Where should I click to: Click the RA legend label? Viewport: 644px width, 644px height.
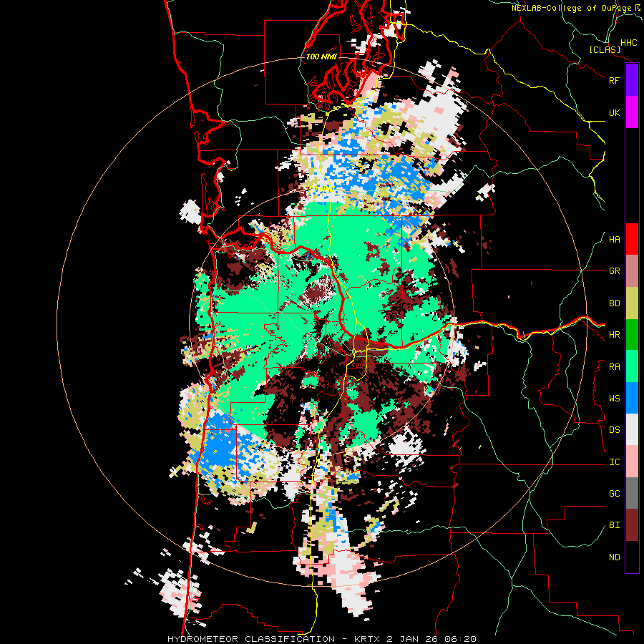614,367
